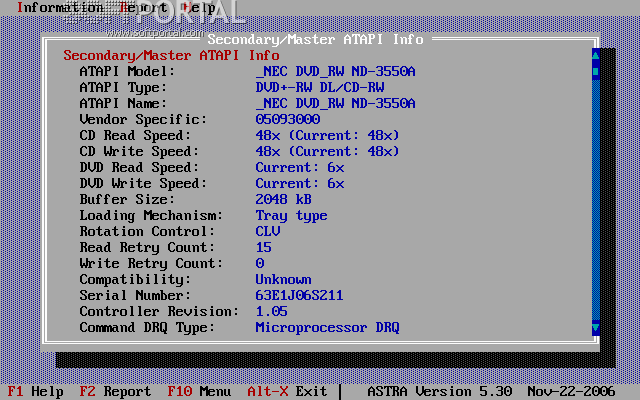Click the scrollbar thumb marker
The height and width of the screenshot is (400, 640).
596,71
